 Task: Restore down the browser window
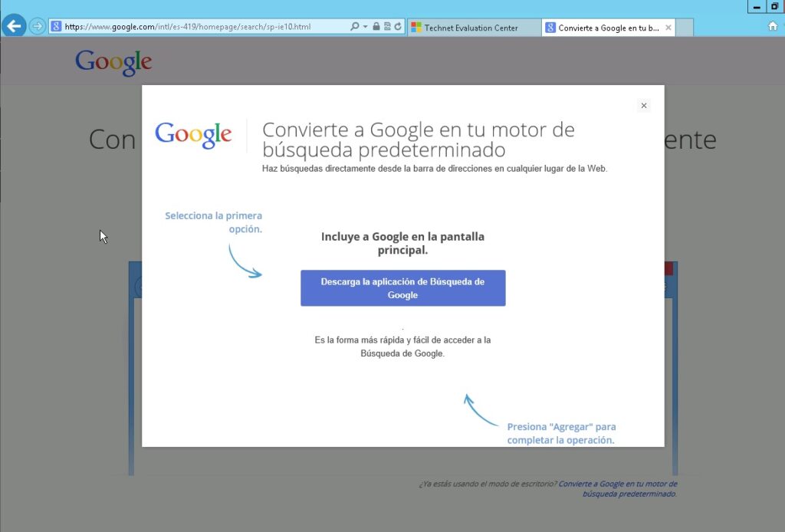point(775,6)
